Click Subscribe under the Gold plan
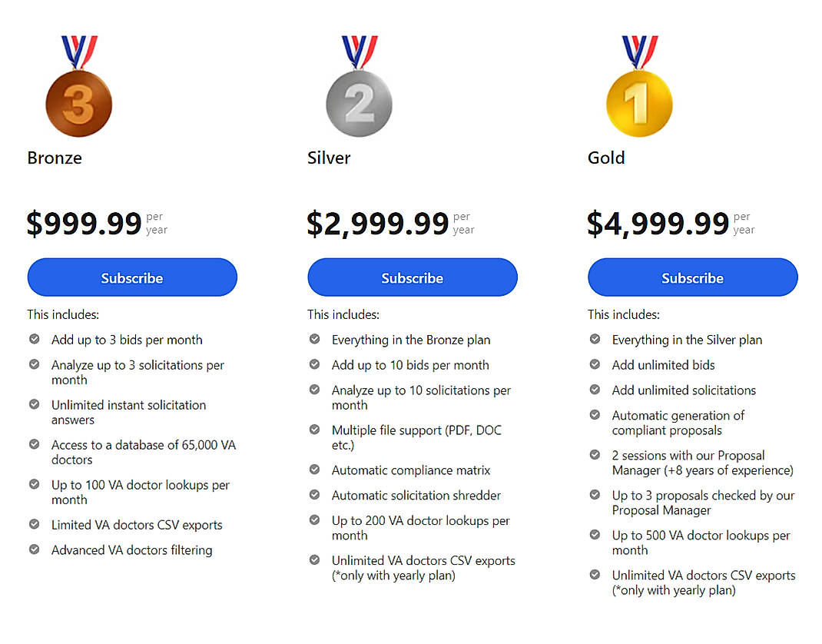Viewport: 822px width, 644px height. tap(692, 277)
